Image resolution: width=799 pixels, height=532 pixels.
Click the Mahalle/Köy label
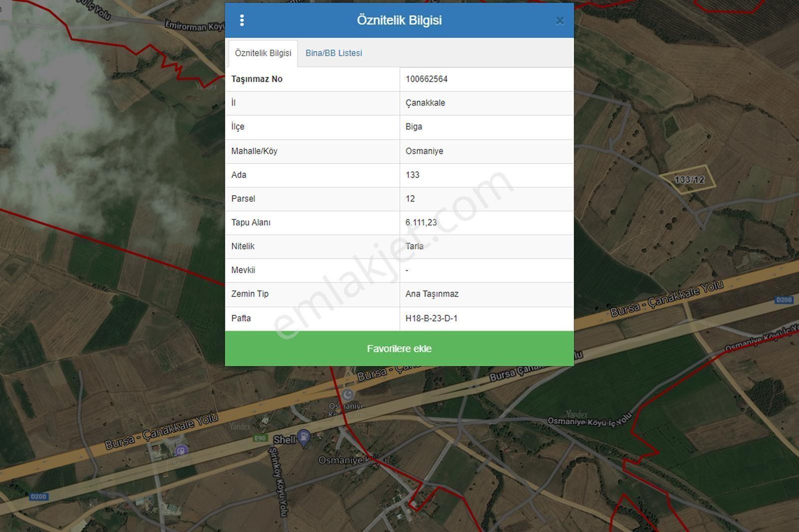(x=254, y=151)
